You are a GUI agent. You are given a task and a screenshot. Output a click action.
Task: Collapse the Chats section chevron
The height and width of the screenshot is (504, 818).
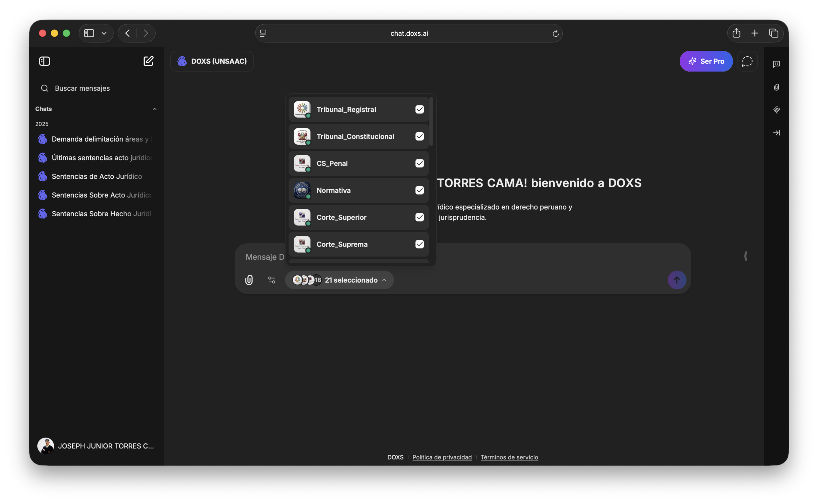154,109
